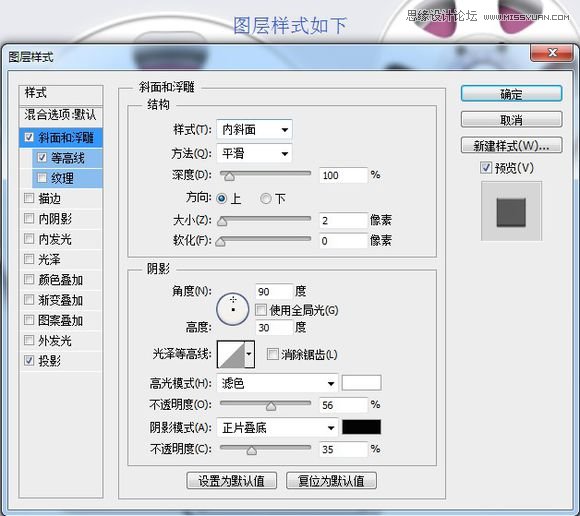Open the 内发光 settings row

61,239
